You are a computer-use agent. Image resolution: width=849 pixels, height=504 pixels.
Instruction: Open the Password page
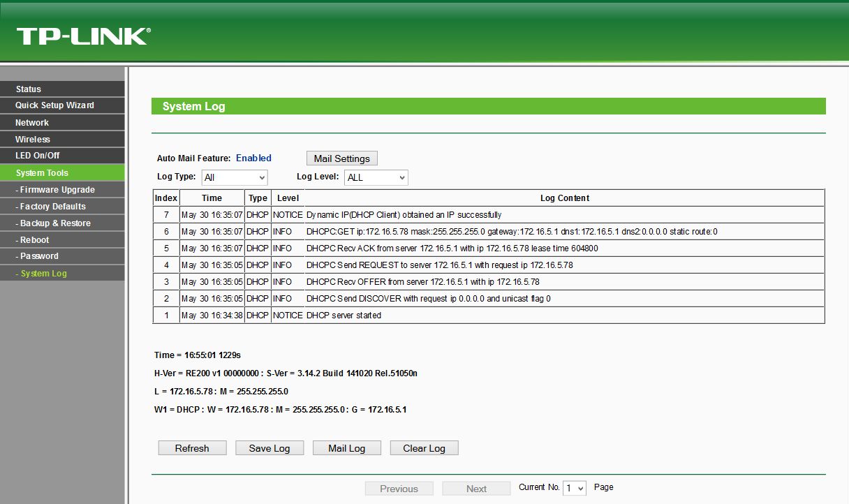pos(62,256)
